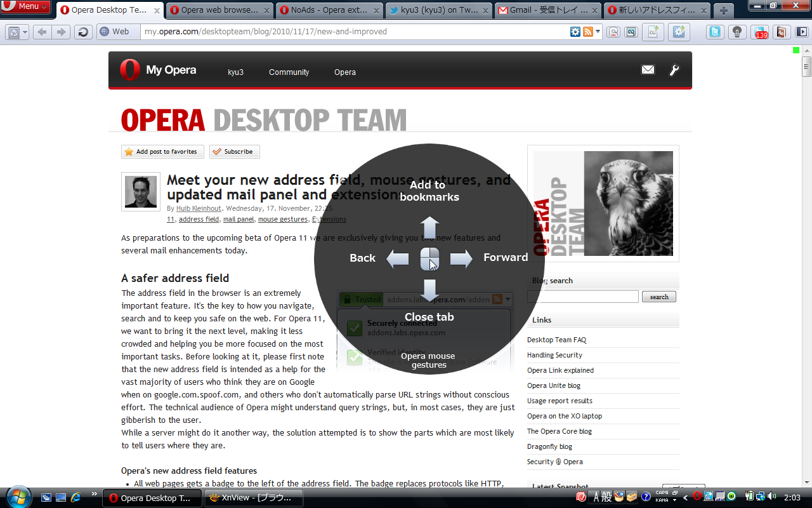Click the person silhouette toolbar icon

click(613, 32)
